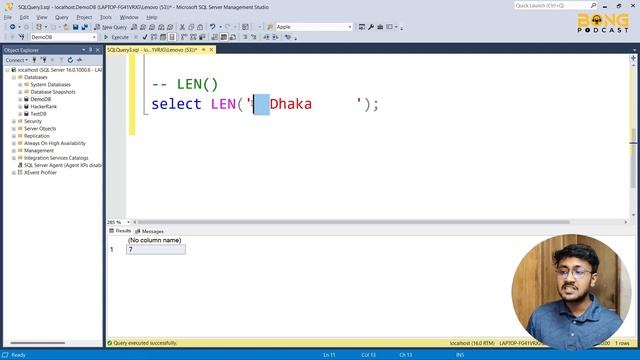
Task: Toggle Include Client Statistics
Action: click(202, 37)
